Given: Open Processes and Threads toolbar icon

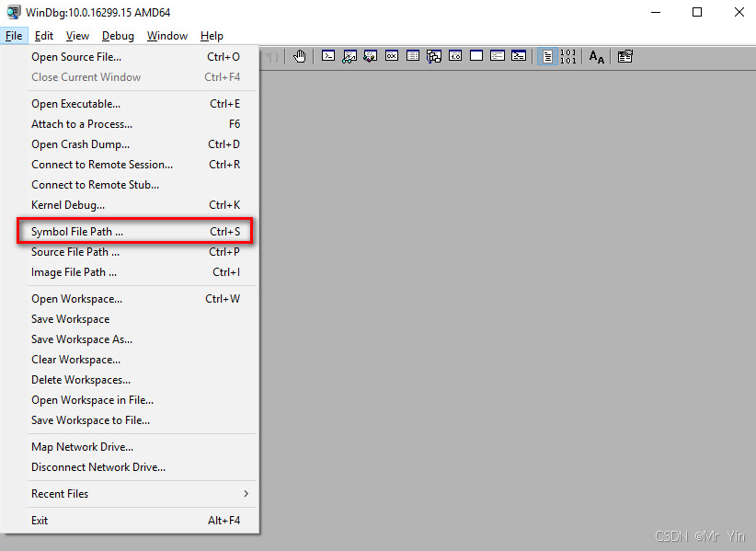Looking at the screenshot, I should (498, 56).
